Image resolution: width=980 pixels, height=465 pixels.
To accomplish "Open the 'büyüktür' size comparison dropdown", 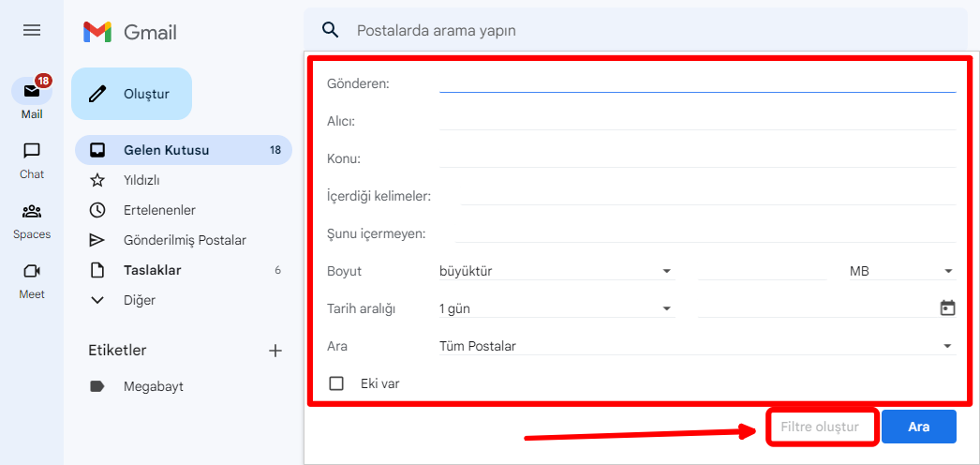I will coord(556,271).
